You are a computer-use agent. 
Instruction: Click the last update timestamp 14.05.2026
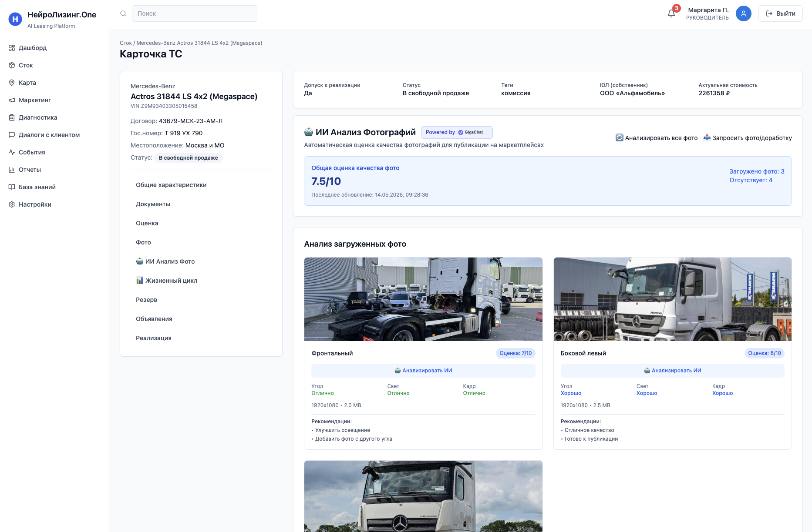(370, 195)
